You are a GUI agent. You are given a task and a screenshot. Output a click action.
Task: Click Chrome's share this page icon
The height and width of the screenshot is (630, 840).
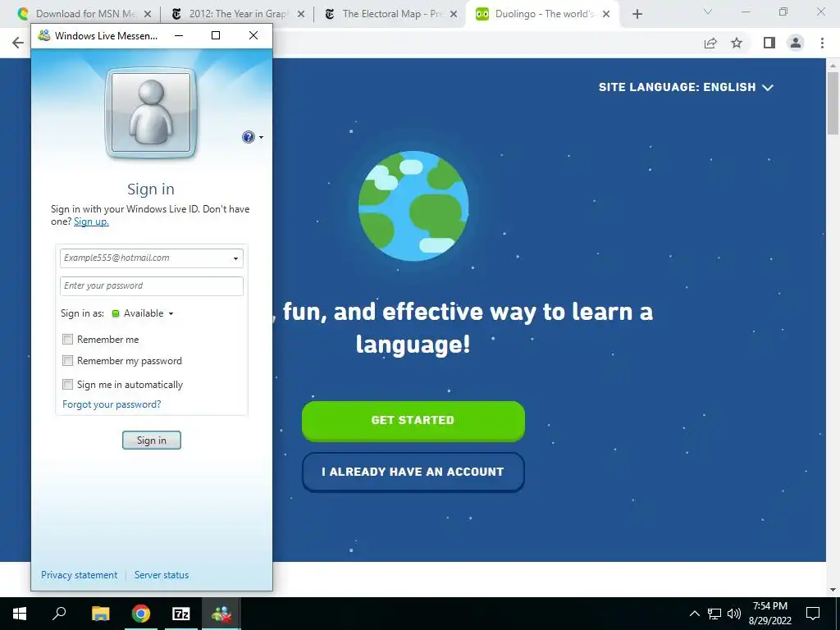pos(710,43)
